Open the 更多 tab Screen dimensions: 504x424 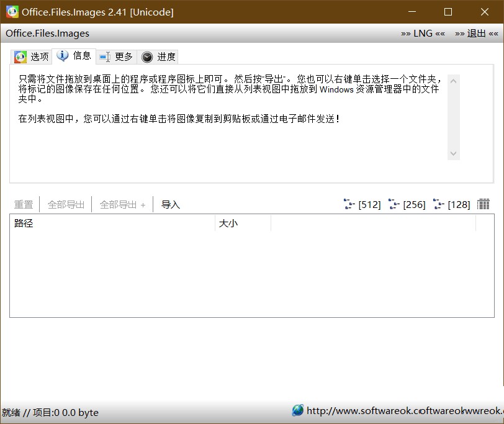tap(116, 57)
